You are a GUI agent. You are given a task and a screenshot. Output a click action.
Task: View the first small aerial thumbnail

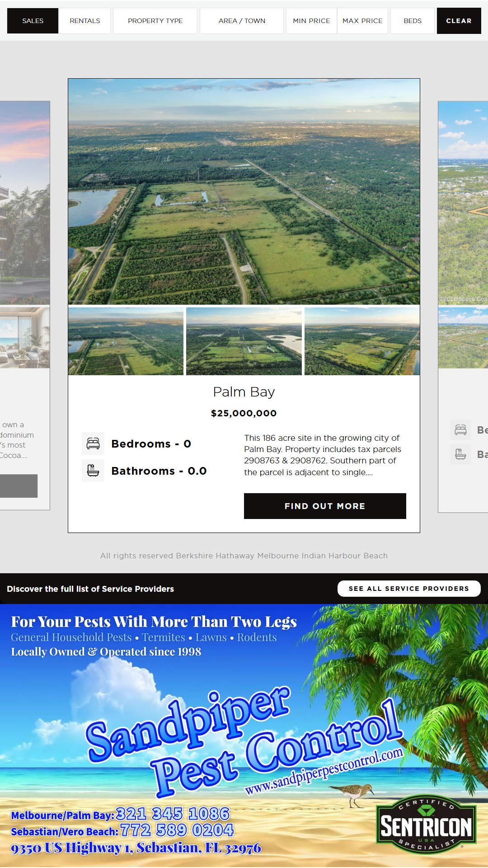tap(126, 341)
